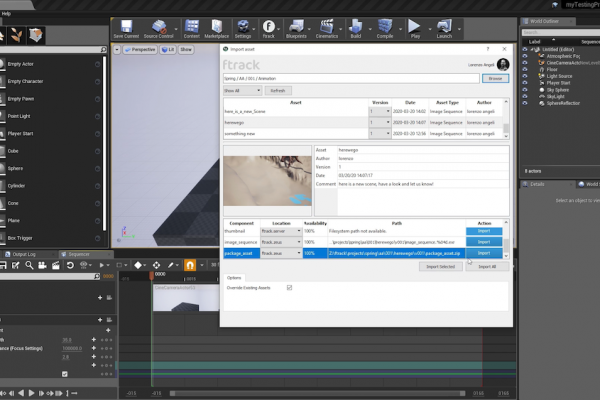Toggle visibility of Light Source actor
The height and width of the screenshot is (400, 600).
525,76
